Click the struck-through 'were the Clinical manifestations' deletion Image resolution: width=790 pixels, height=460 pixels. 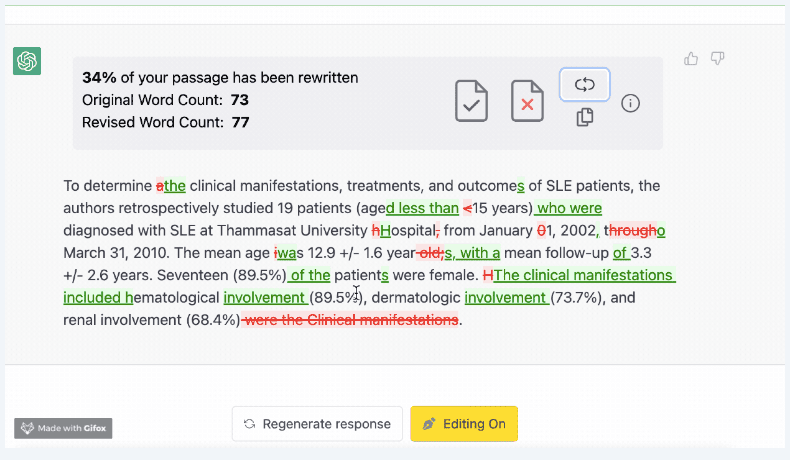pyautogui.click(x=351, y=320)
